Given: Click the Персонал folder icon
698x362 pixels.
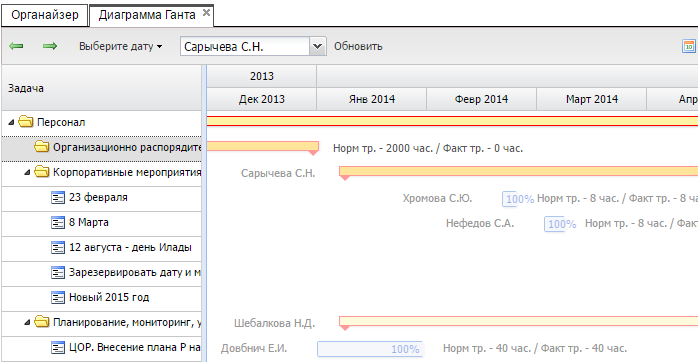Looking at the screenshot, I should (26, 122).
